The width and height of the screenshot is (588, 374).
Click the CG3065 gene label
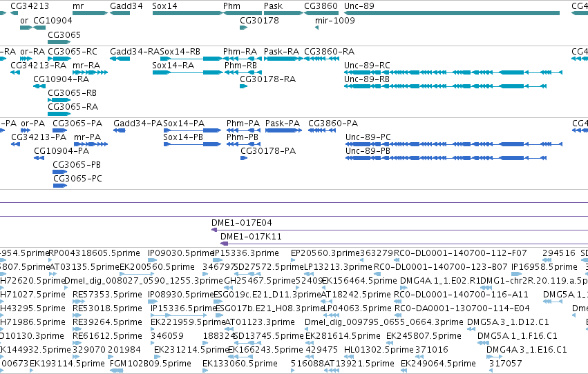(x=64, y=35)
